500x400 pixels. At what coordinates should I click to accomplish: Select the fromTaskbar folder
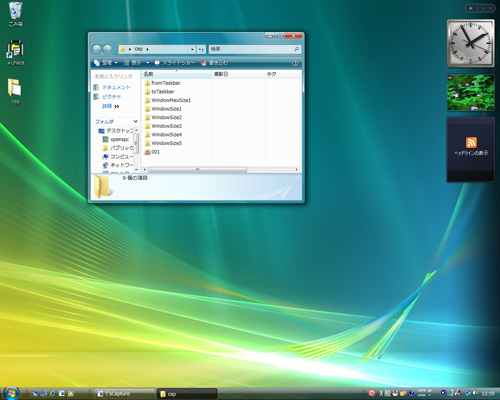click(163, 83)
